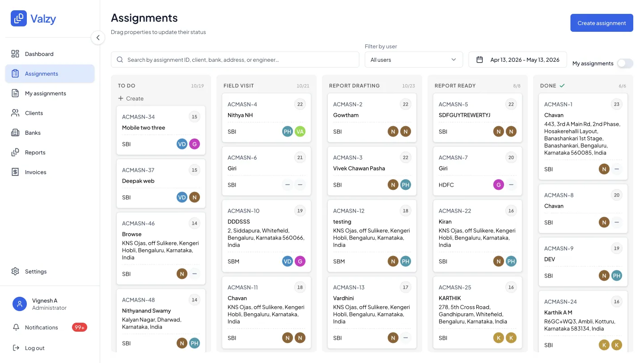
Task: Click the calendar icon in date range
Action: pyautogui.click(x=479, y=60)
